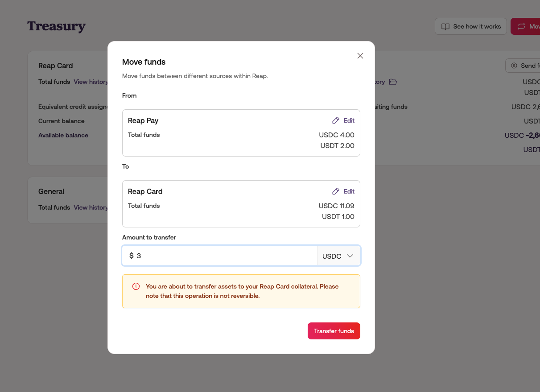The width and height of the screenshot is (540, 392).
Task: Close the Move funds dialog
Action: [360, 56]
